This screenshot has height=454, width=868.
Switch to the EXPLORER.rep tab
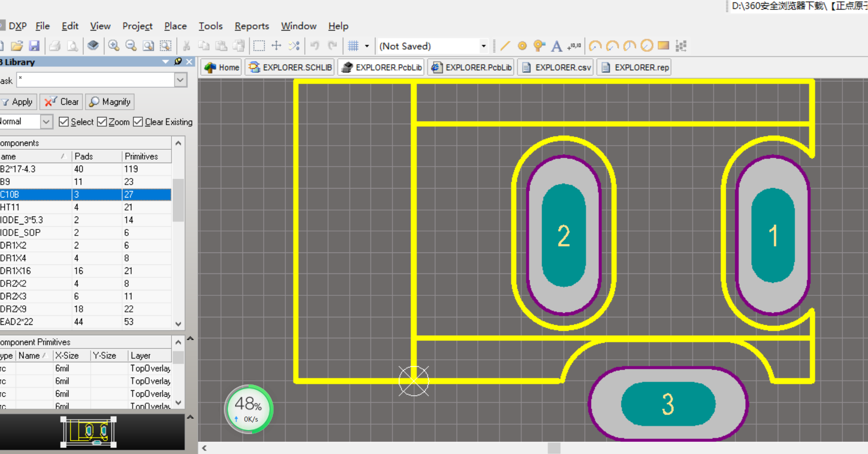[x=634, y=67]
